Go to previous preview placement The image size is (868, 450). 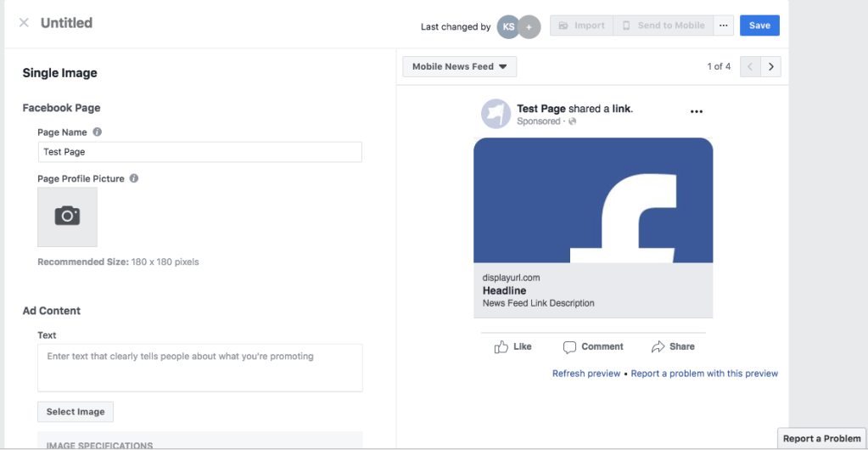[x=751, y=66]
